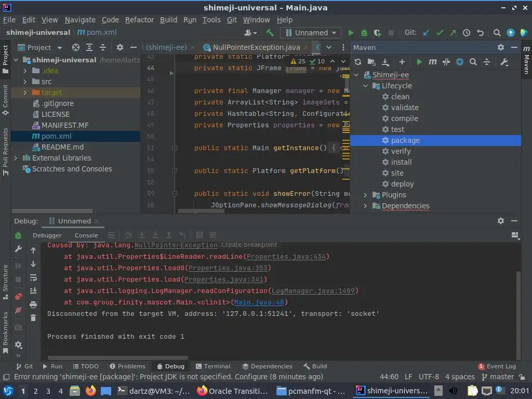Viewport: 532px width, 399px height.
Task: Click Git Update Project blue arrow
Action: (426, 33)
